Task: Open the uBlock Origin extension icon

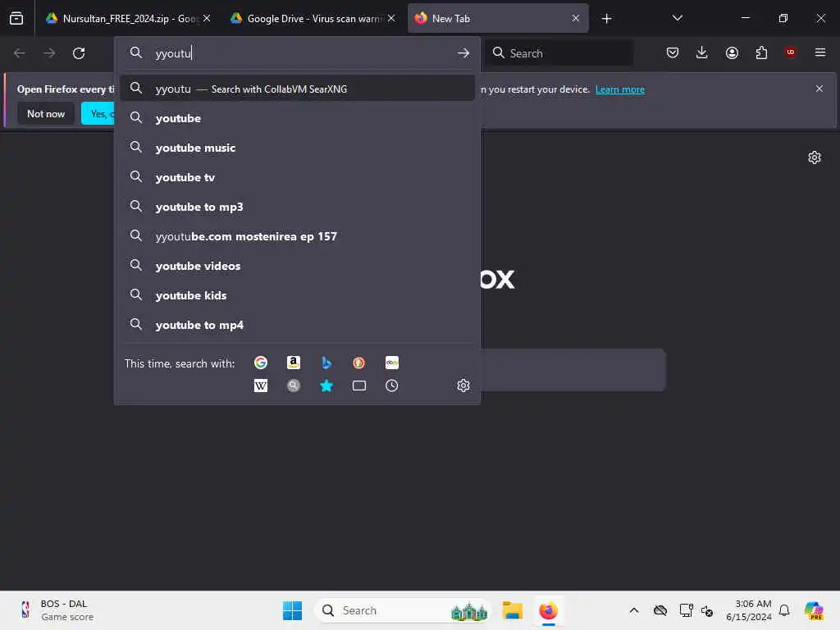Action: 790,52
